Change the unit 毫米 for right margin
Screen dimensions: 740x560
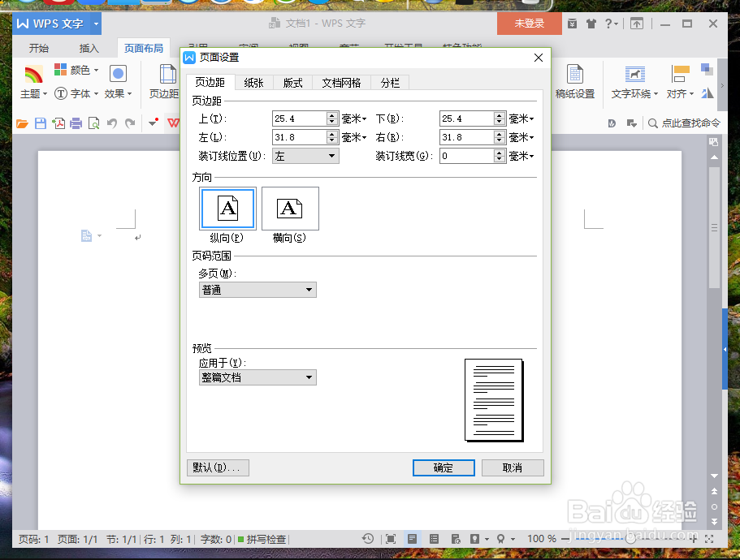(521, 138)
